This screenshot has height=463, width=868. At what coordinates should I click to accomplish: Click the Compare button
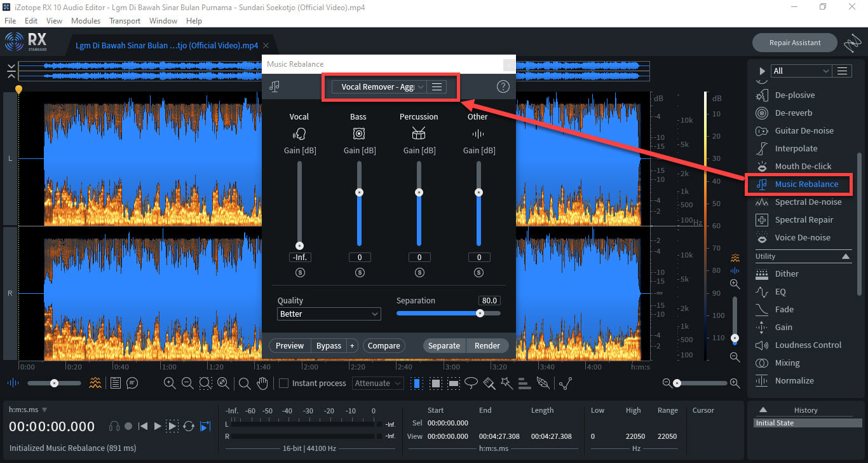(x=384, y=345)
